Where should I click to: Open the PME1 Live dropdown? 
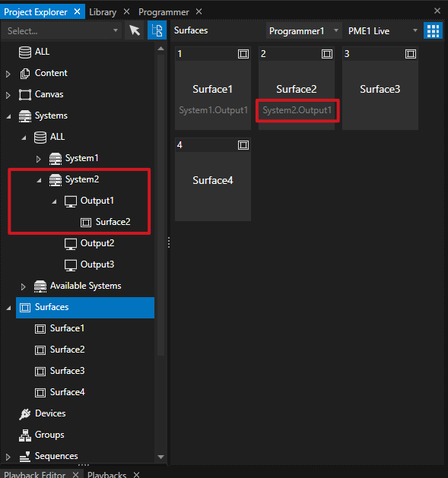click(383, 31)
